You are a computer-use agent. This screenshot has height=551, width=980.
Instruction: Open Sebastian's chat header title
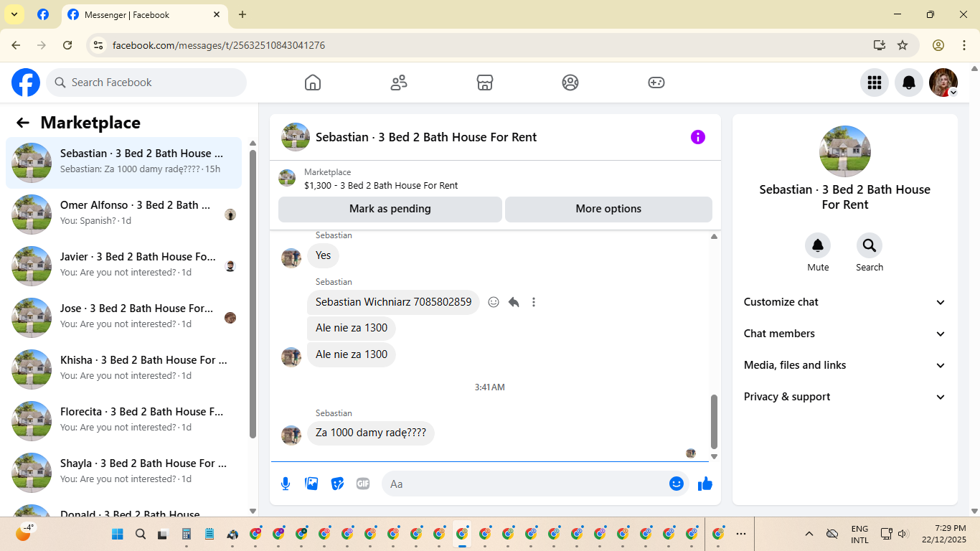pos(426,137)
